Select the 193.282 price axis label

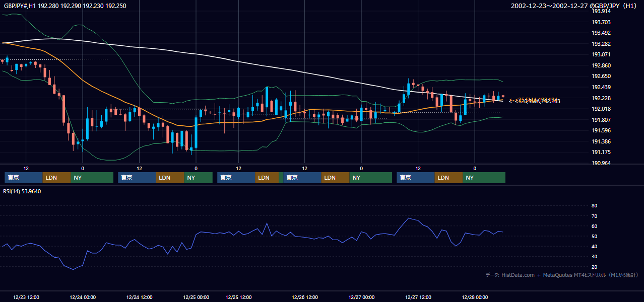point(601,44)
